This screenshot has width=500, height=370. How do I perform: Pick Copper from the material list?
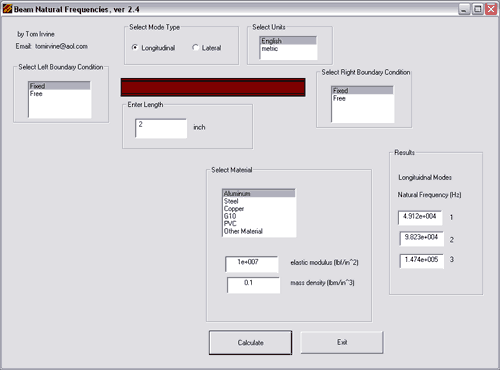pyautogui.click(x=259, y=209)
